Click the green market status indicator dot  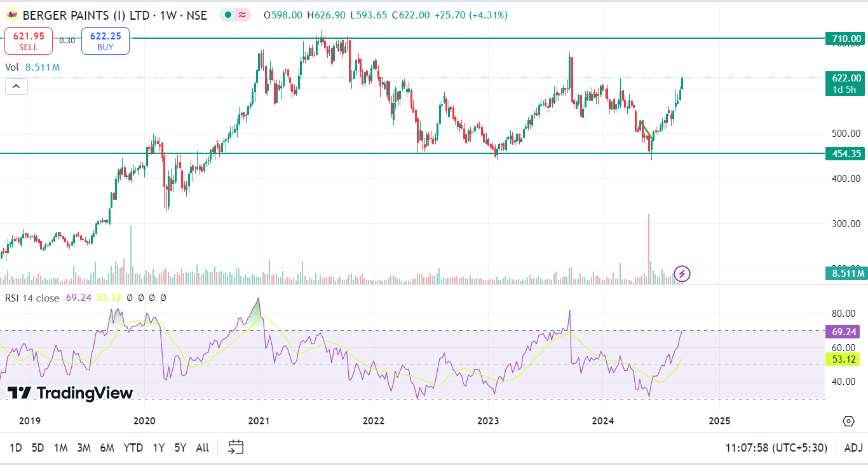pos(228,15)
